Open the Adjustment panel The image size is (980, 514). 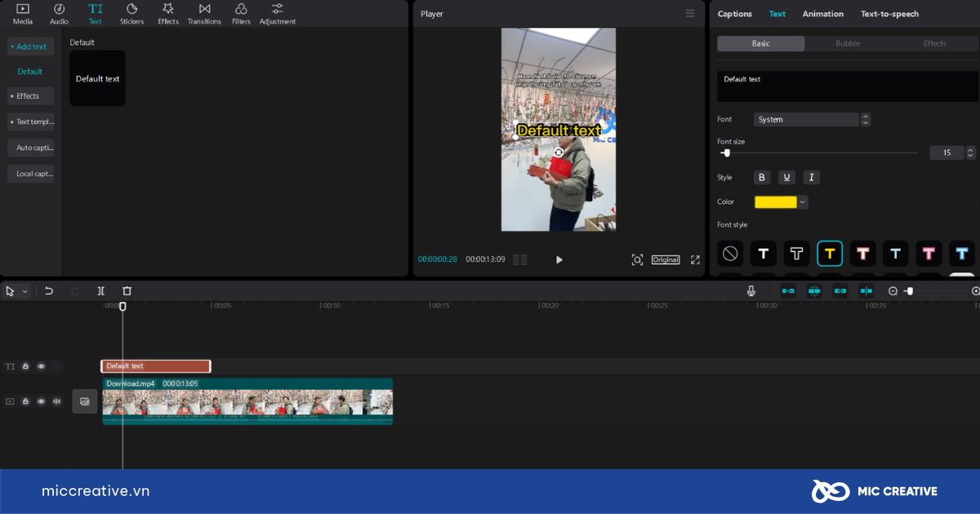tap(278, 14)
